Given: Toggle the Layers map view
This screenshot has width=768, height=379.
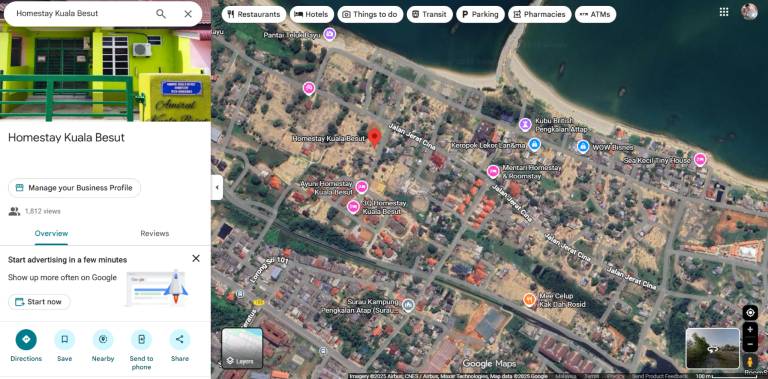Looking at the screenshot, I should pos(242,348).
